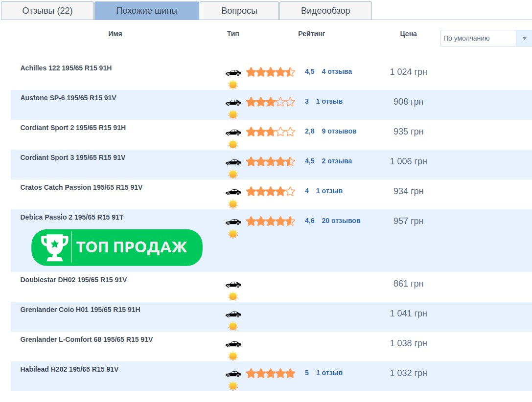Open Grenlander Colo H01 195/65 R15 91H
Viewport: 532px width, 402px height.
tap(80, 310)
